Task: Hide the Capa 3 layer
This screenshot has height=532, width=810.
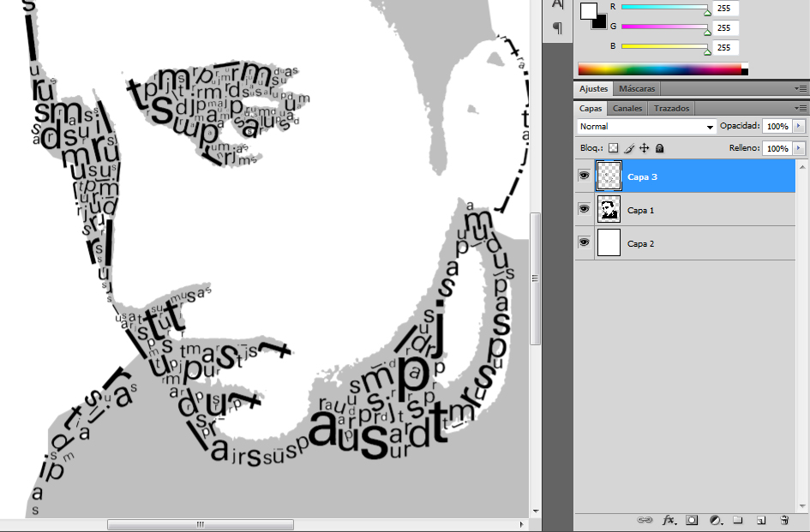Action: coord(585,176)
